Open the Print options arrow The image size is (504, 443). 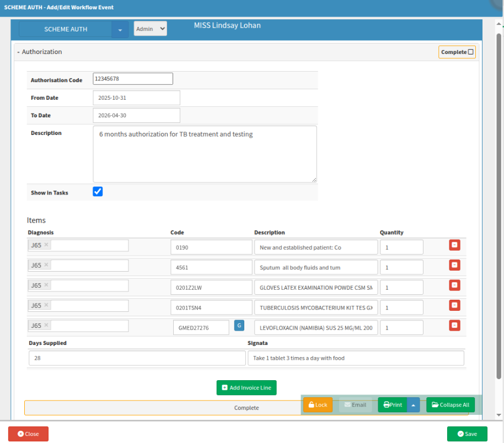point(414,405)
